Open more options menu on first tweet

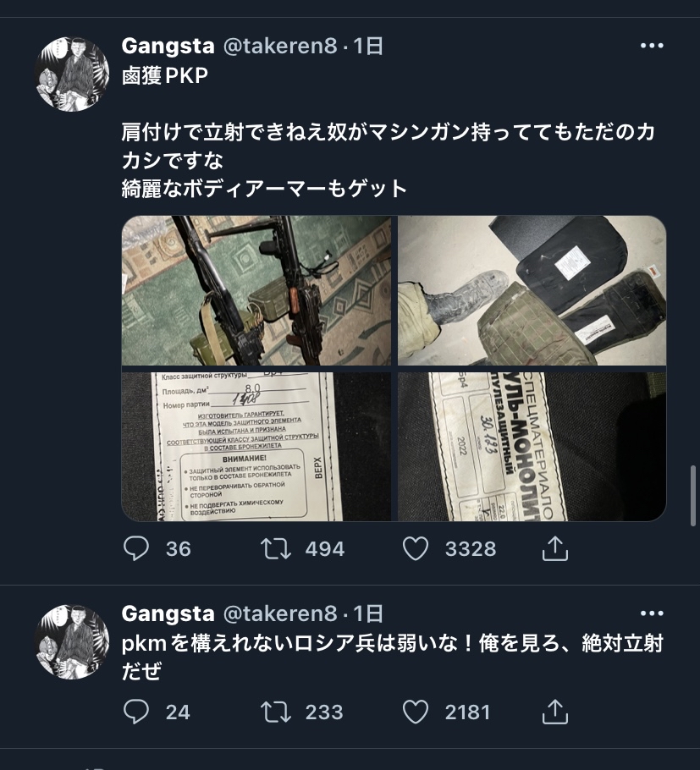pyautogui.click(x=652, y=46)
